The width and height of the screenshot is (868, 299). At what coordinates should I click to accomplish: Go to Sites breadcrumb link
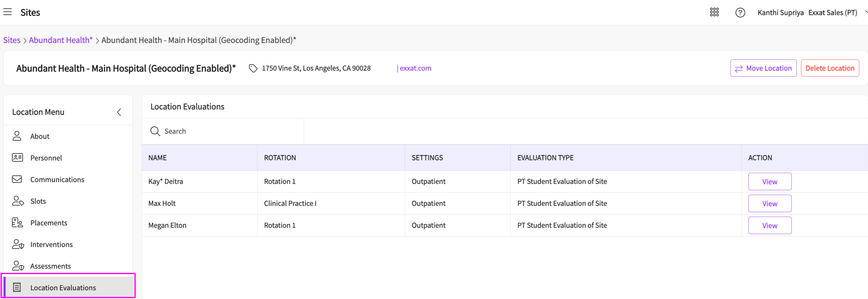pos(12,40)
